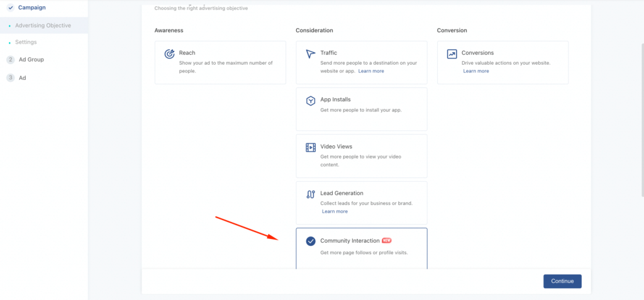Choose the Video Views objective title
Image resolution: width=644 pixels, height=300 pixels.
pyautogui.click(x=336, y=147)
